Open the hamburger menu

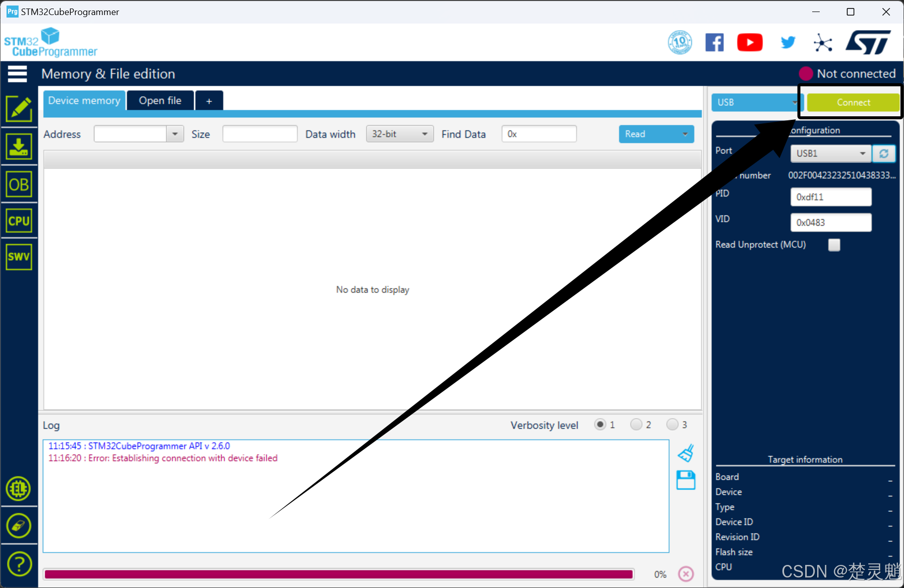(x=17, y=74)
